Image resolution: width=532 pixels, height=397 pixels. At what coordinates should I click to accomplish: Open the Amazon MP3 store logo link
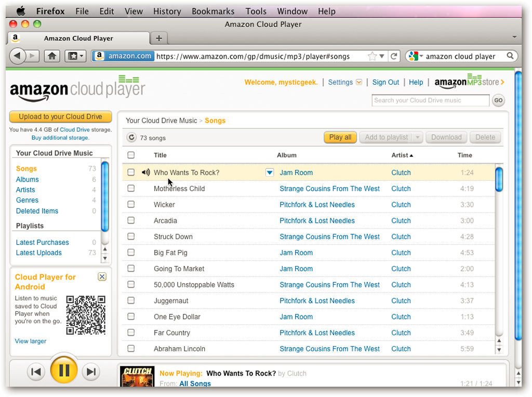point(469,82)
